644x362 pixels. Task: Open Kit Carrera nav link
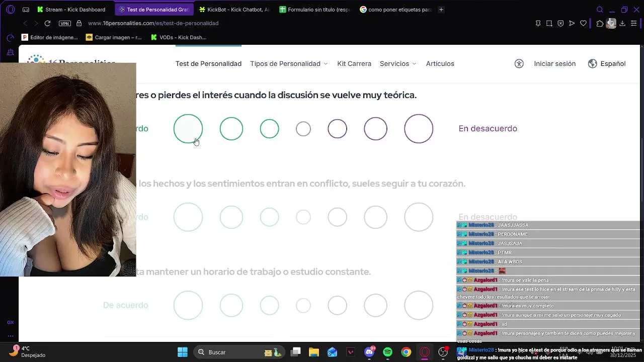point(354,64)
